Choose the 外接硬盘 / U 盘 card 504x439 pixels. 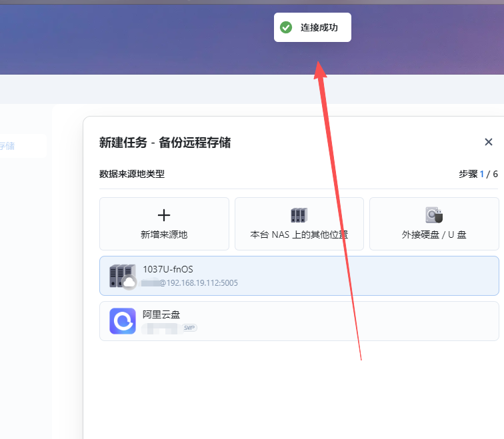tap(434, 224)
